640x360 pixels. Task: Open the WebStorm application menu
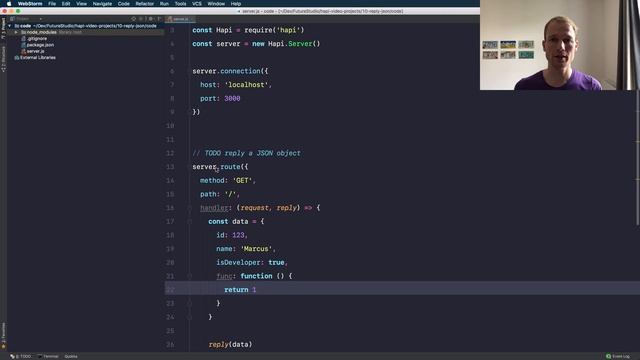[30, 4]
